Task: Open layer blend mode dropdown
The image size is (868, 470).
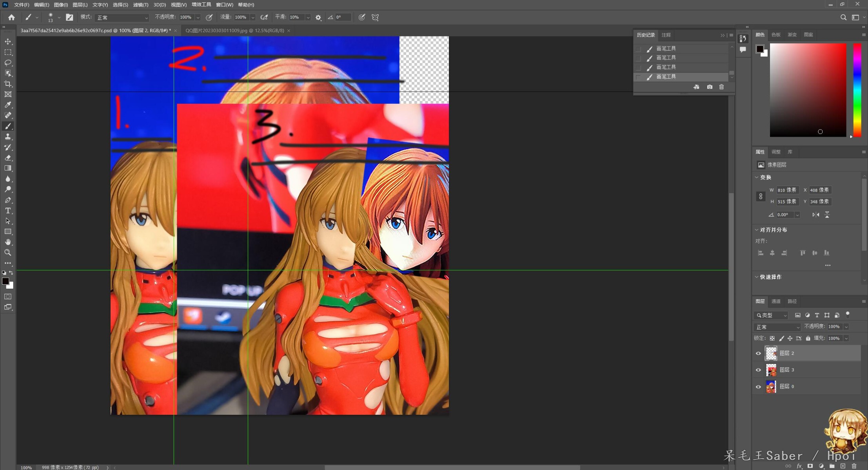Action: 777,327
